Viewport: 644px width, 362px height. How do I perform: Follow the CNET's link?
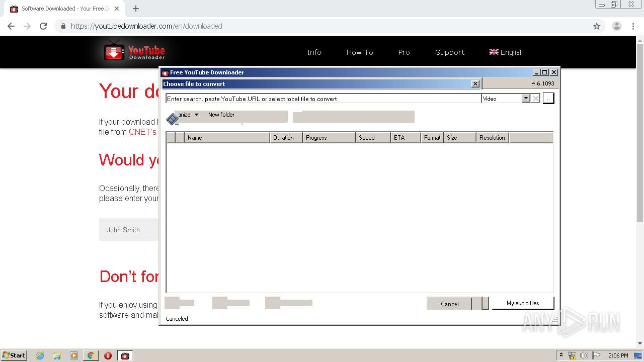click(142, 132)
